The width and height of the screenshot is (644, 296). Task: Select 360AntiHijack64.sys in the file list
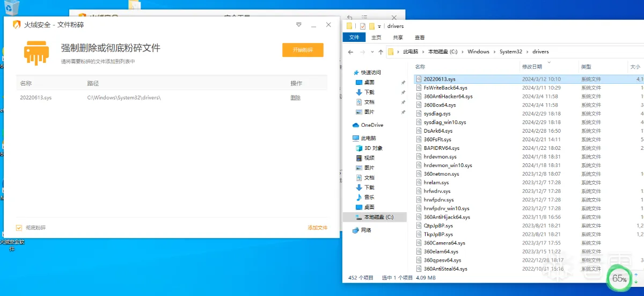tap(447, 217)
